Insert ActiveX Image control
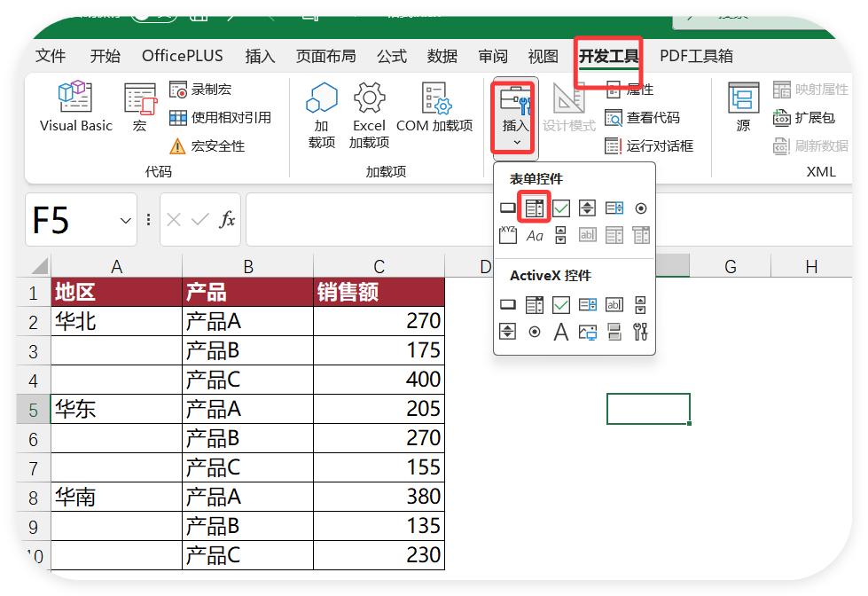Screen dimensions: 868x596 coord(587,332)
